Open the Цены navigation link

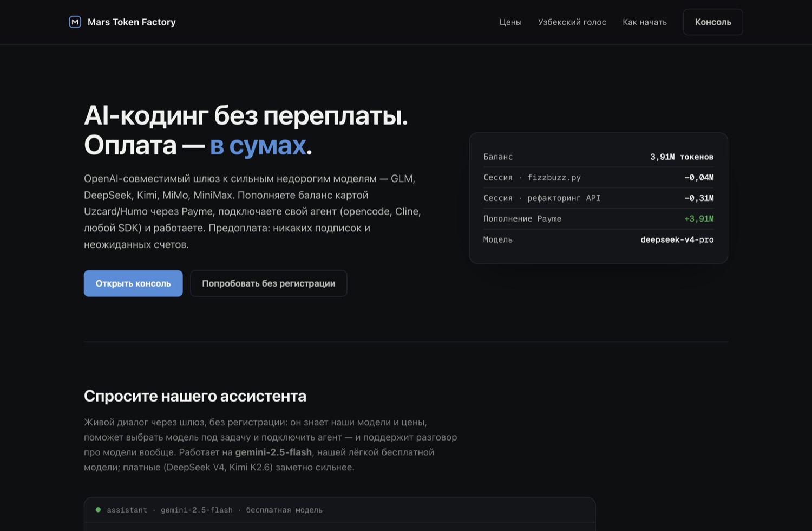click(x=510, y=22)
